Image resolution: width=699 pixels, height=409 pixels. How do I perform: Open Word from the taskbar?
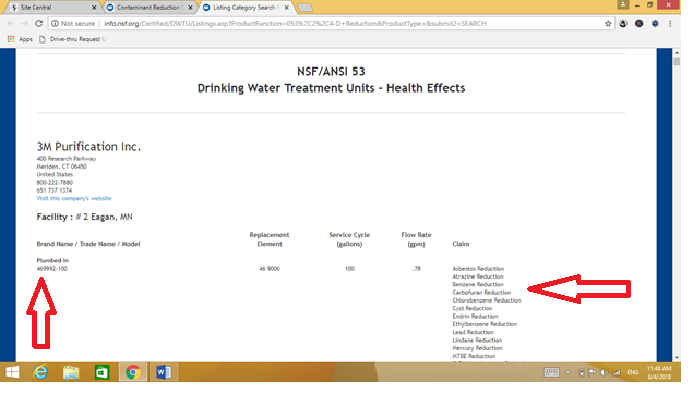pyautogui.click(x=164, y=372)
